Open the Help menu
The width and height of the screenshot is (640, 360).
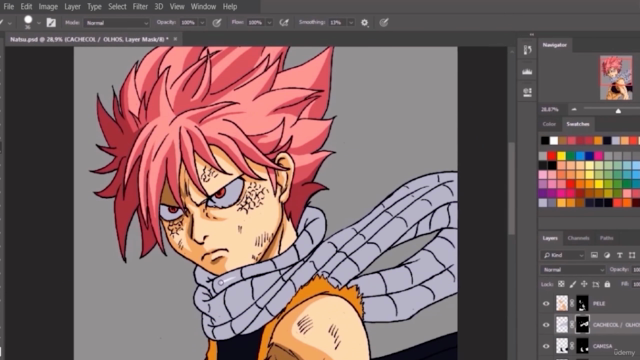[x=230, y=7]
